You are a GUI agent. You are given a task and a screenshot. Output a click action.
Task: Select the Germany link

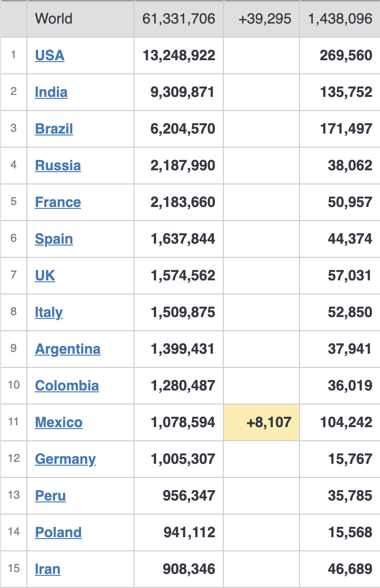[x=65, y=459]
